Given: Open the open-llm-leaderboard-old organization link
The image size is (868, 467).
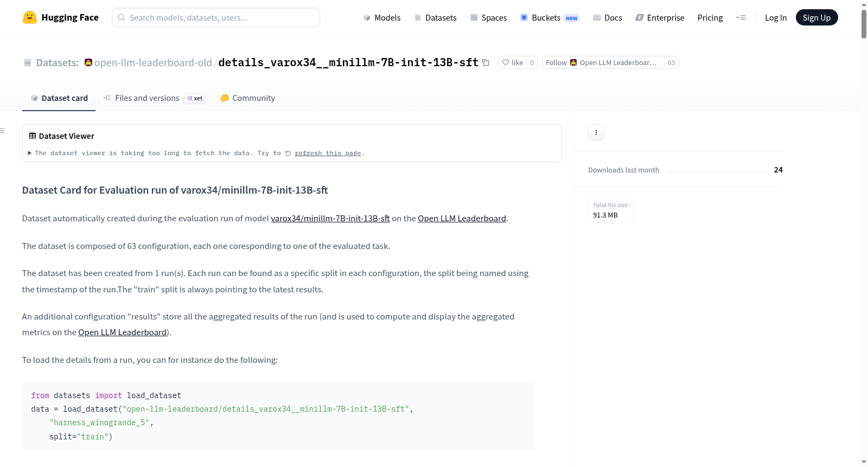Looking at the screenshot, I should [153, 63].
